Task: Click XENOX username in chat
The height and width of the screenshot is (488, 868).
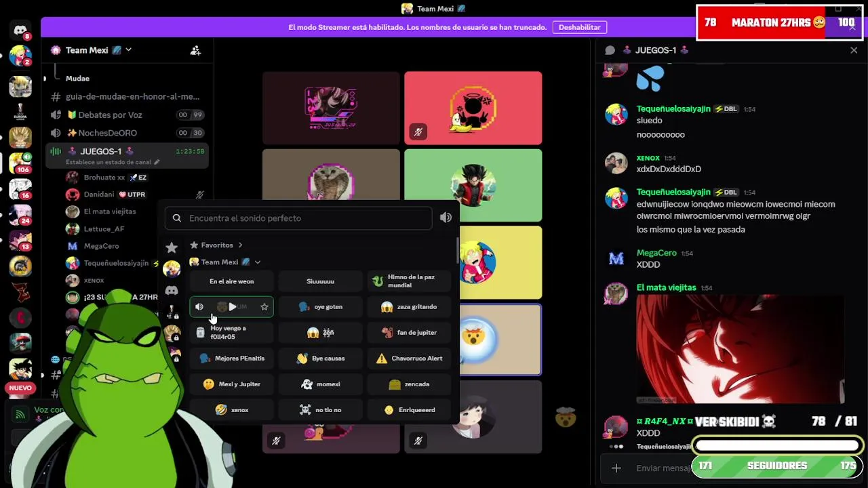Action: [x=648, y=158]
